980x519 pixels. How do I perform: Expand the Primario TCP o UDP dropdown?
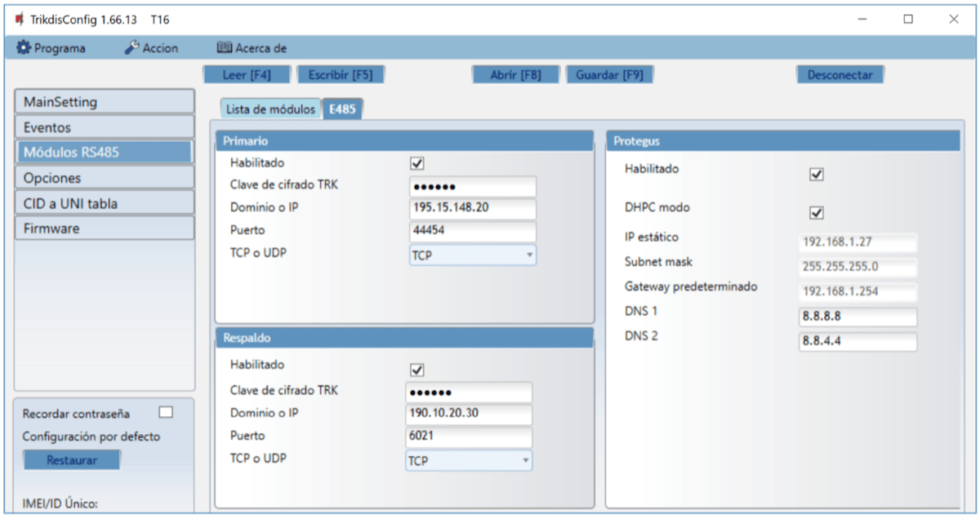[x=472, y=255]
